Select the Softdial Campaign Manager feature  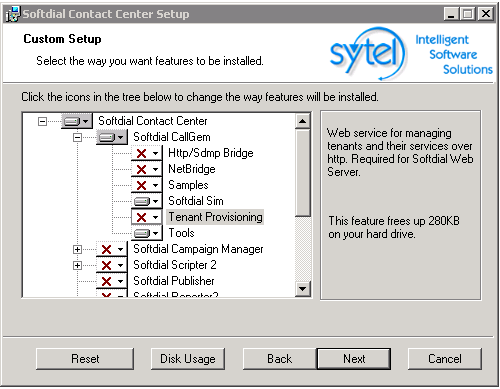198,249
